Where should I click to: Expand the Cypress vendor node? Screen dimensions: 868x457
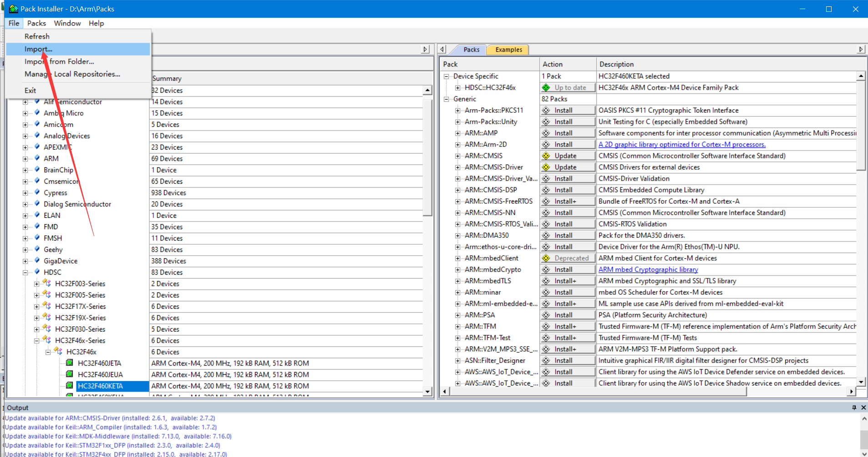pyautogui.click(x=25, y=193)
